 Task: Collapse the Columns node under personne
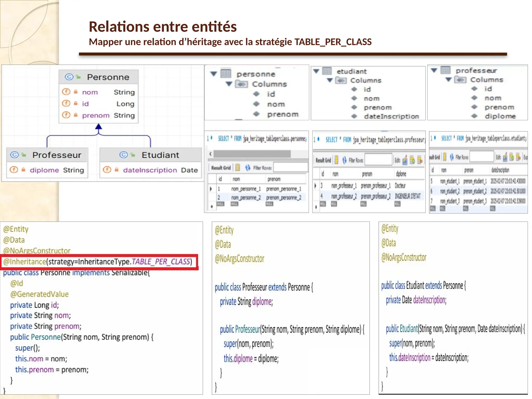coord(229,84)
